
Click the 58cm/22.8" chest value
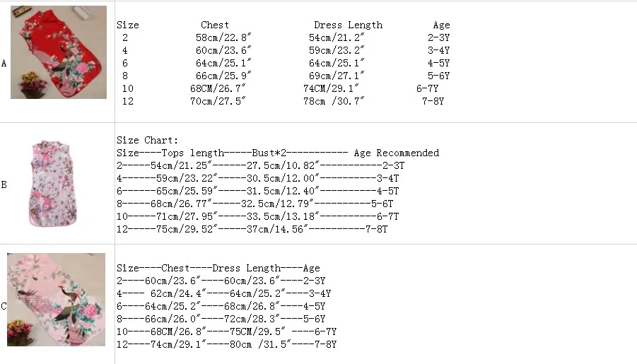(x=223, y=37)
